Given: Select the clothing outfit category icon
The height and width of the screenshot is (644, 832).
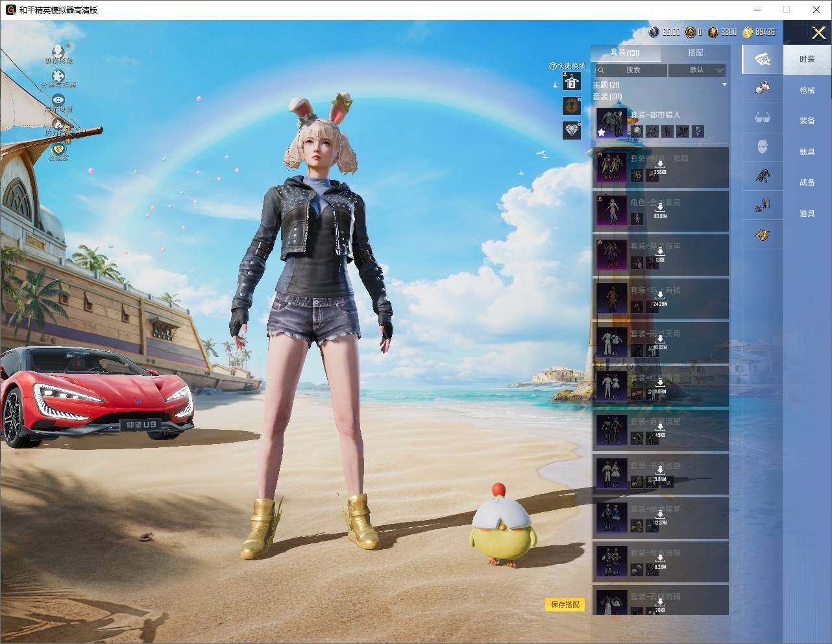Looking at the screenshot, I should pyautogui.click(x=763, y=60).
